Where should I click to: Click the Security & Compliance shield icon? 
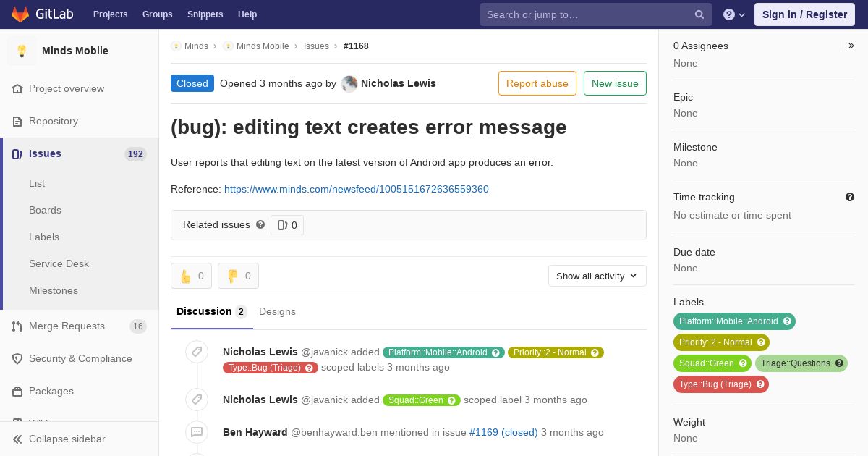[x=17, y=359]
